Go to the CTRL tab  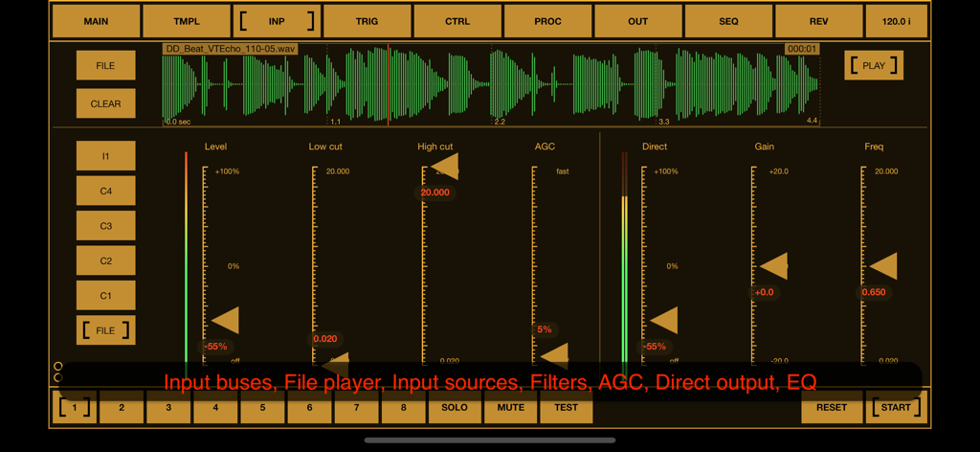tap(457, 21)
